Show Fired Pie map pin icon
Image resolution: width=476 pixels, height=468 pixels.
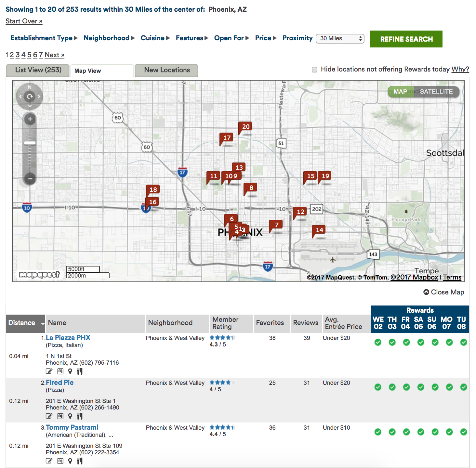point(70,416)
